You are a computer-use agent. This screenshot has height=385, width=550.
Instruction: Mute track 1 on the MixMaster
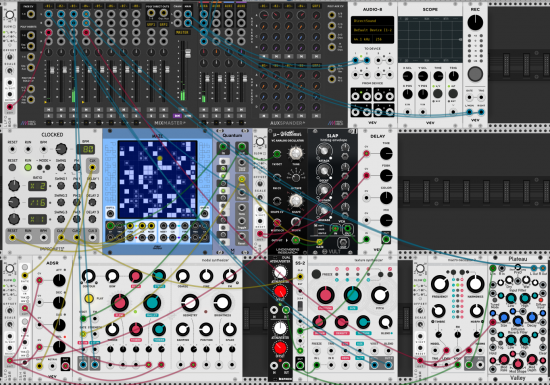tap(49, 110)
